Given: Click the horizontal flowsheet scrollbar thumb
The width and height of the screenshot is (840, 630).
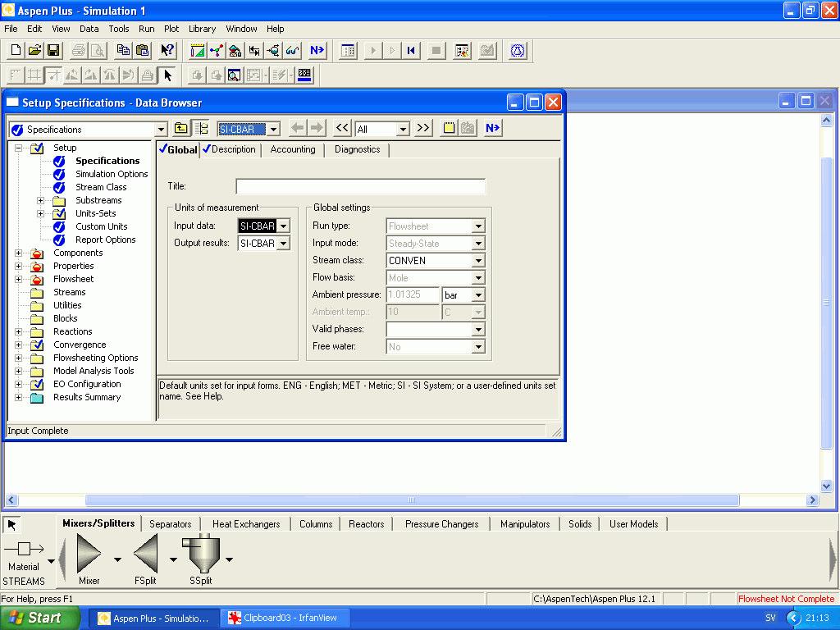Looking at the screenshot, I should click(412, 500).
